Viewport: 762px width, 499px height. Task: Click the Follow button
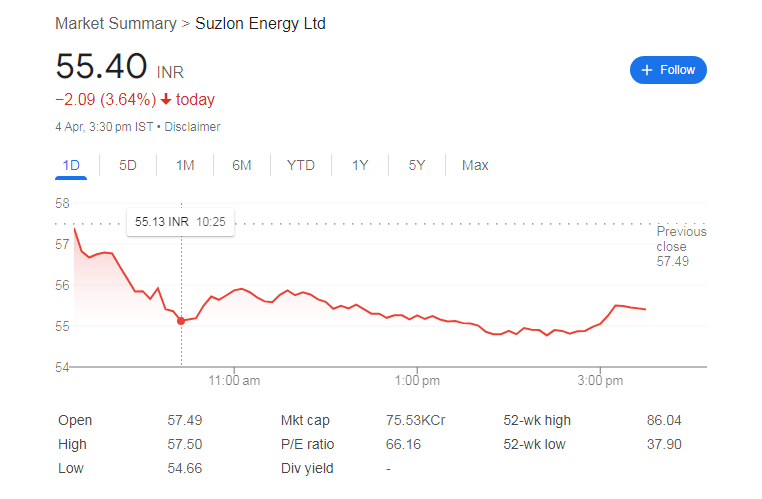point(668,70)
